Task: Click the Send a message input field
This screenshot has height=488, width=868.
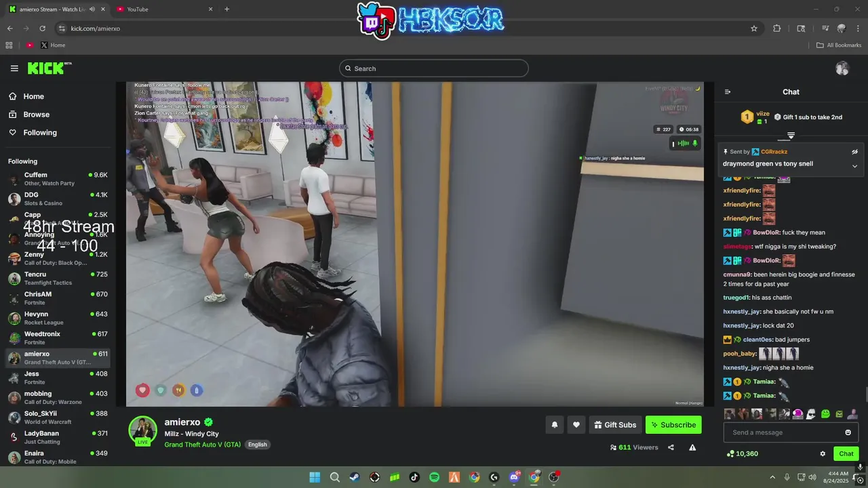Action: 791,432
